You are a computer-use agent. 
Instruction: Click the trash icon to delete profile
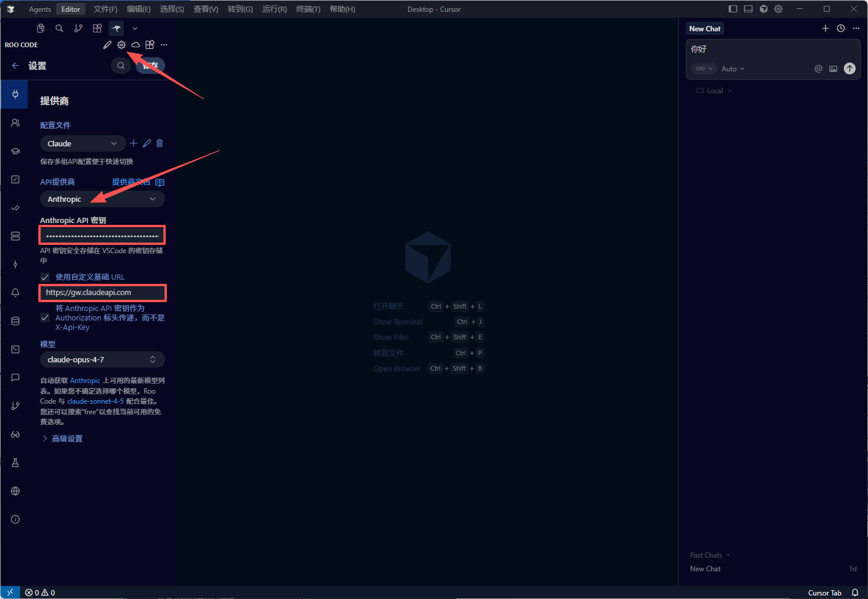pos(159,143)
